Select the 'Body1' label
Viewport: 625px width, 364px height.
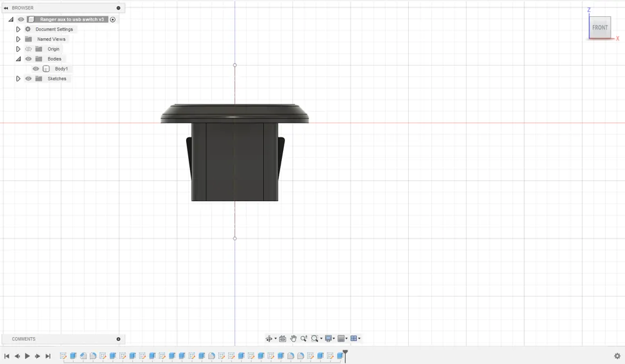pyautogui.click(x=61, y=69)
